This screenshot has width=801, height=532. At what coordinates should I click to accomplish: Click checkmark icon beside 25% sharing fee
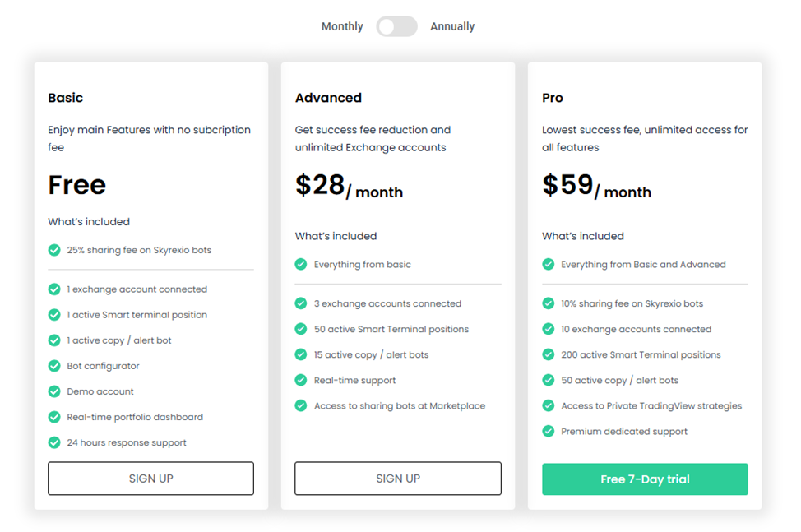54,250
